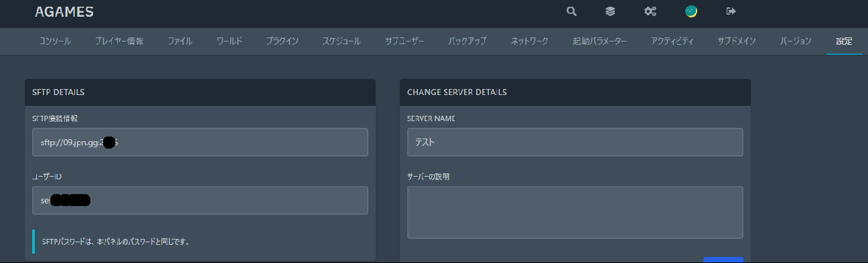Select the 設定 tab
The image size is (868, 263).
pyautogui.click(x=844, y=41)
